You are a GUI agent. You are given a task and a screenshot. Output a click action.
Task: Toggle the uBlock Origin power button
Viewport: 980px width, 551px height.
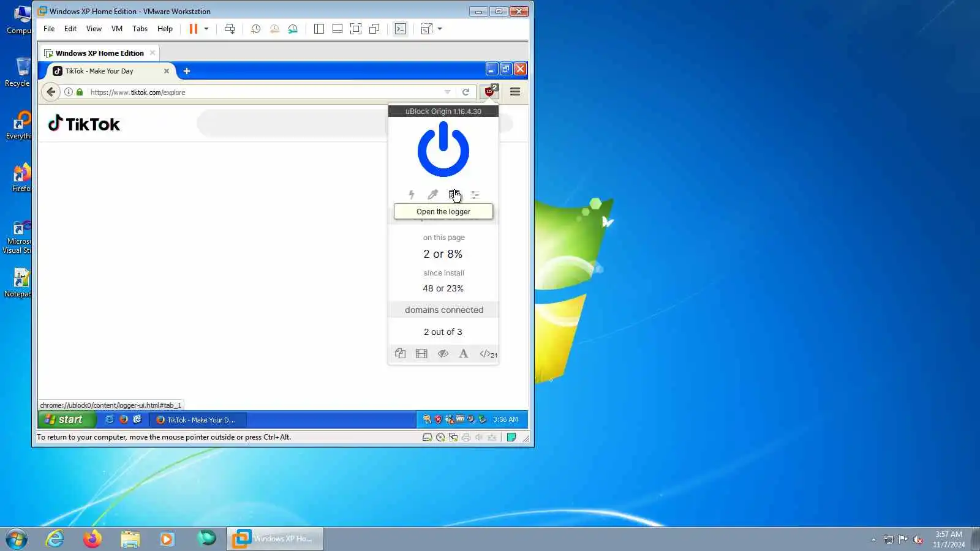click(x=443, y=149)
